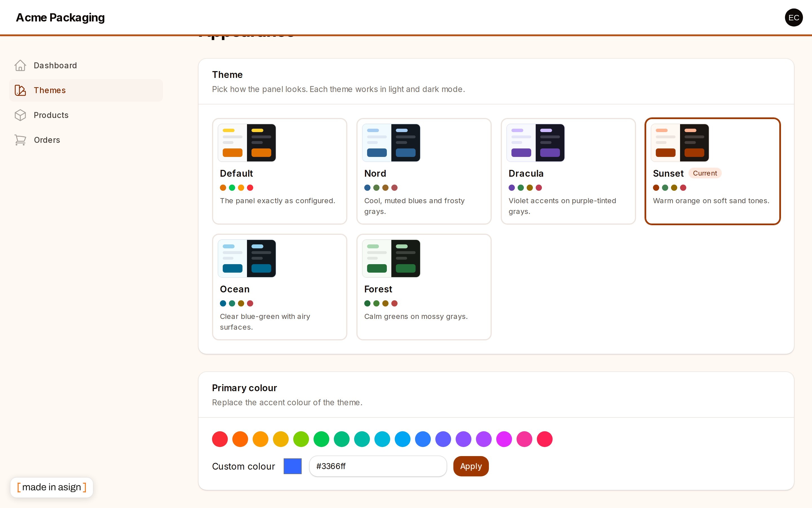Open the EC user avatar menu
Viewport: 812px width, 508px height.
tap(794, 17)
